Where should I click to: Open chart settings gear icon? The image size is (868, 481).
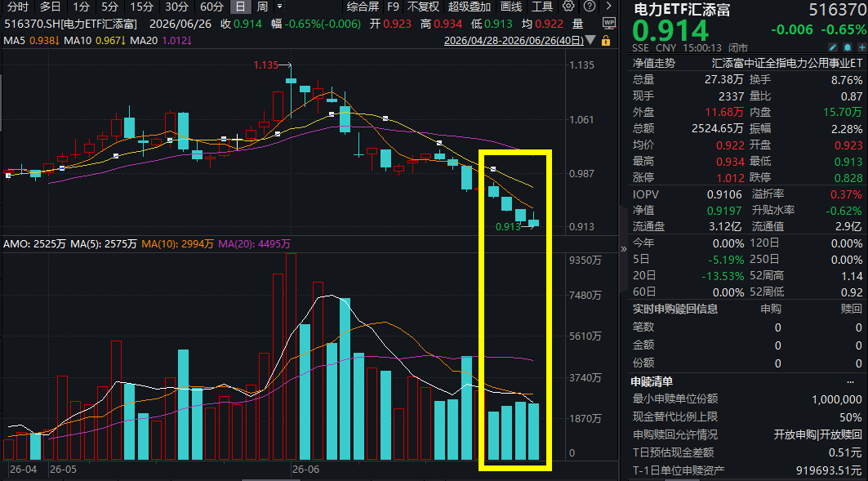(x=568, y=7)
